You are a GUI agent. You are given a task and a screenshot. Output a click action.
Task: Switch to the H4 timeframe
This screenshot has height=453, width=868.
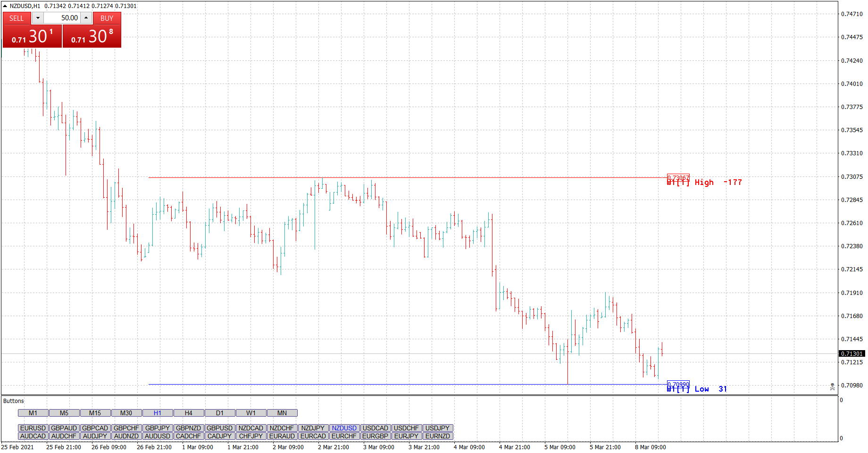coord(189,413)
